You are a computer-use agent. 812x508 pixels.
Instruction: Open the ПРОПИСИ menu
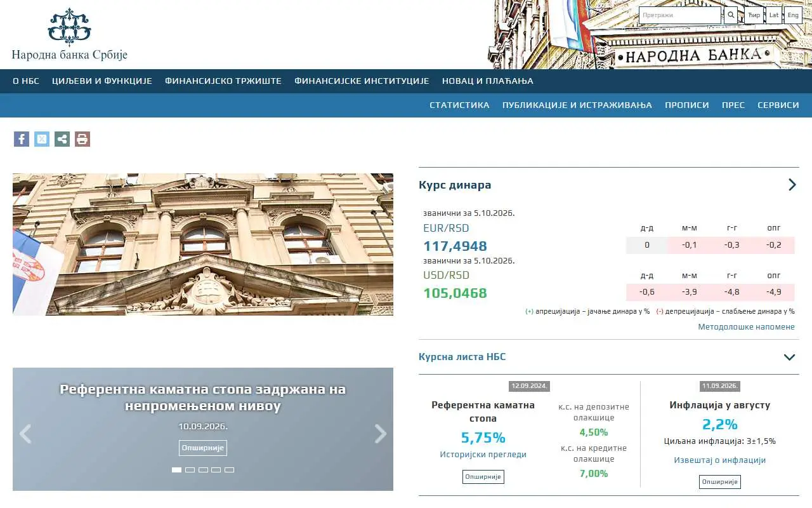point(687,105)
